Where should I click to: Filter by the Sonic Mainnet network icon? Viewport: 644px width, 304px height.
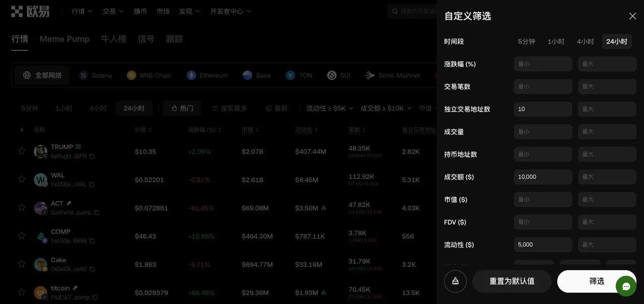pyautogui.click(x=370, y=75)
